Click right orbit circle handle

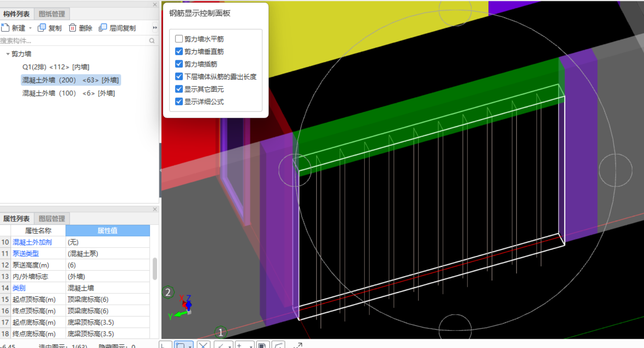(616, 170)
